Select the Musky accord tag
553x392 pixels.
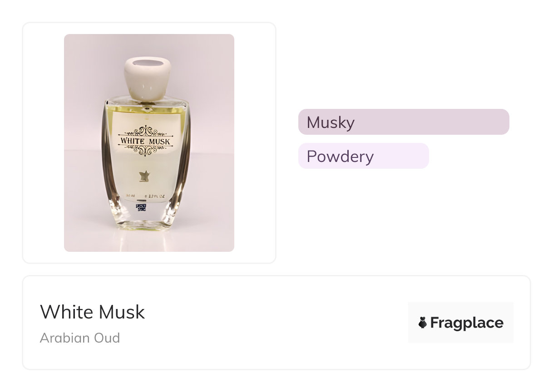(404, 122)
